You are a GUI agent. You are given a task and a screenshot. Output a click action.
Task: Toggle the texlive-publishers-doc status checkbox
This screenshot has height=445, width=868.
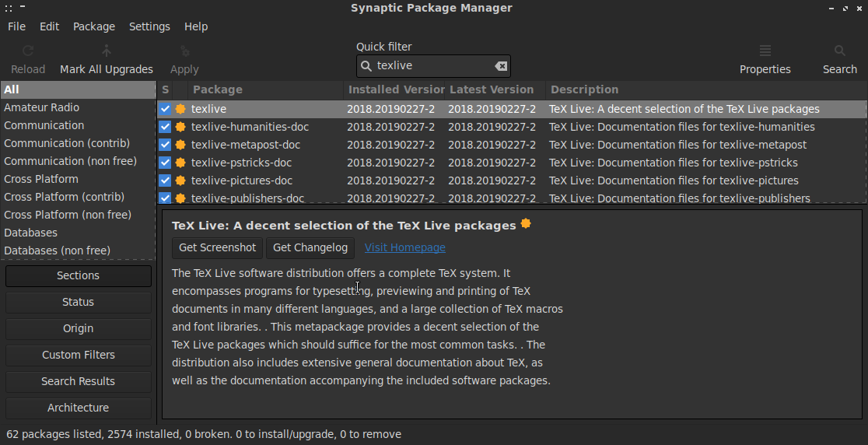[165, 198]
